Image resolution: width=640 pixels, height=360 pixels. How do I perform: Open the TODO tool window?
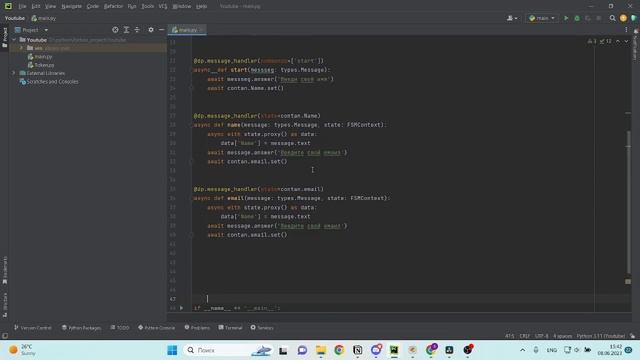[120, 328]
